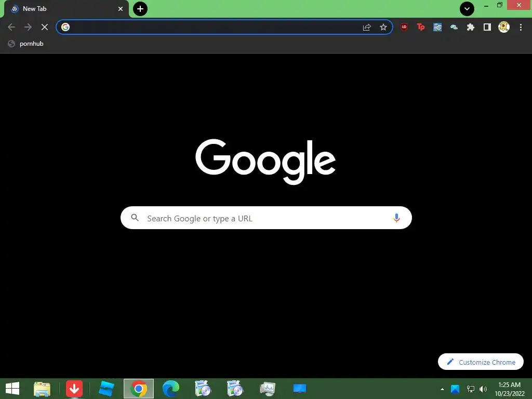532x399 pixels.
Task: Open the Roblox Studio taskbar icon
Action: tap(106, 389)
